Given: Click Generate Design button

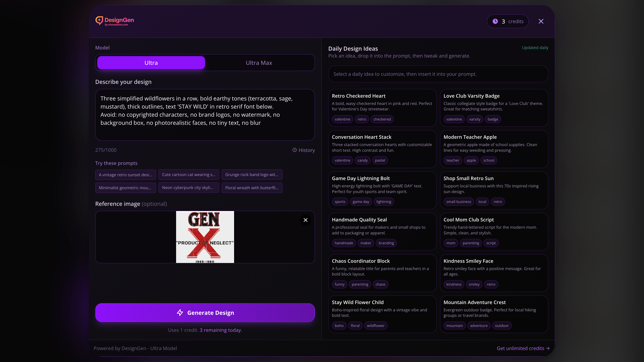Looking at the screenshot, I should (x=205, y=313).
